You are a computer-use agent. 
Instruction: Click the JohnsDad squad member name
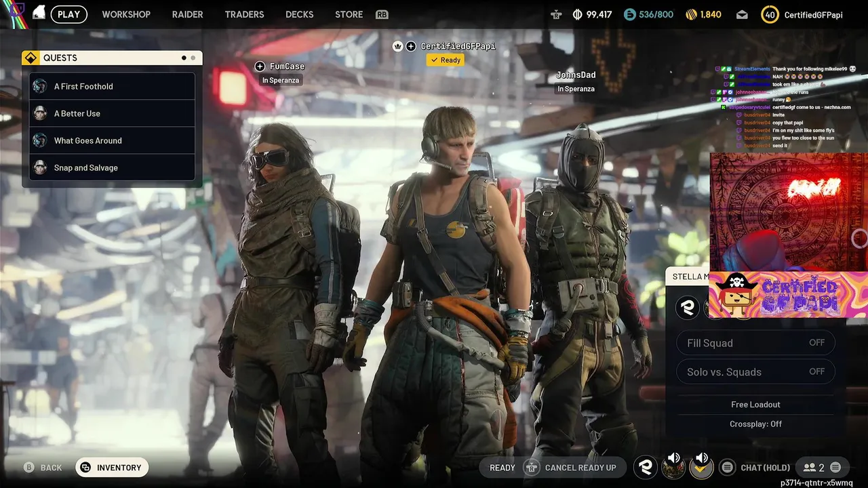[576, 75]
